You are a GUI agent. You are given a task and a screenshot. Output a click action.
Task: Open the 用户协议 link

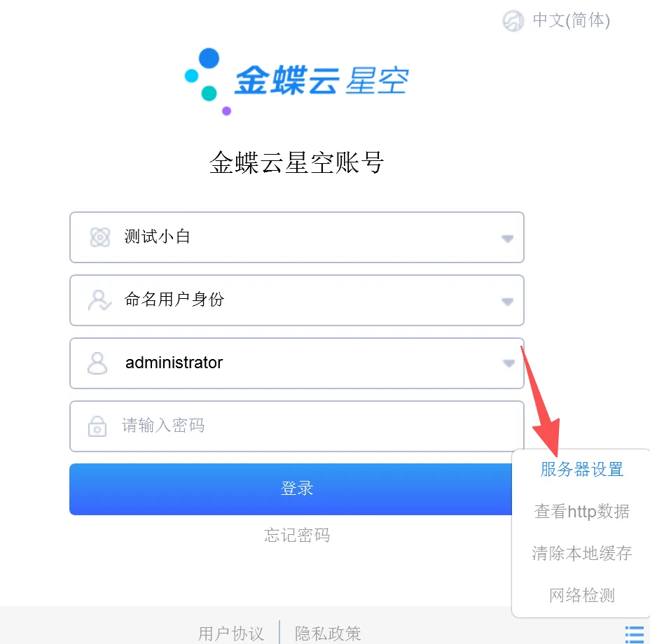pos(231,633)
